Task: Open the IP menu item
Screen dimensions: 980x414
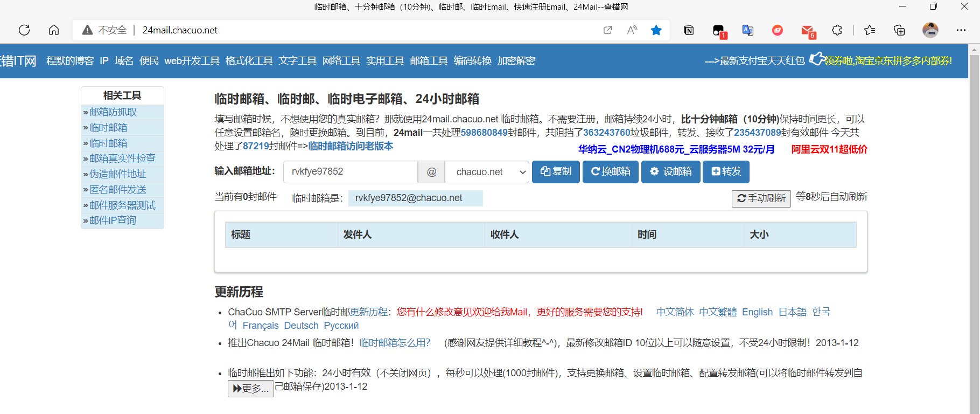Action: [104, 61]
